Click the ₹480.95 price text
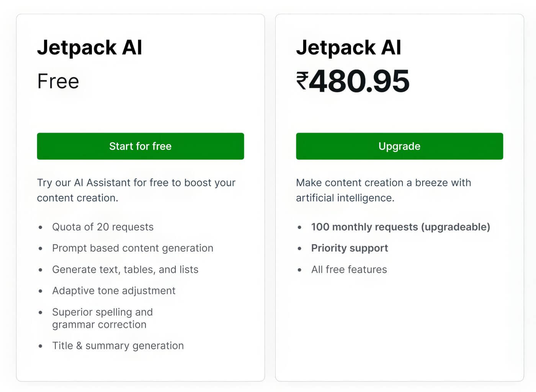 coord(352,80)
